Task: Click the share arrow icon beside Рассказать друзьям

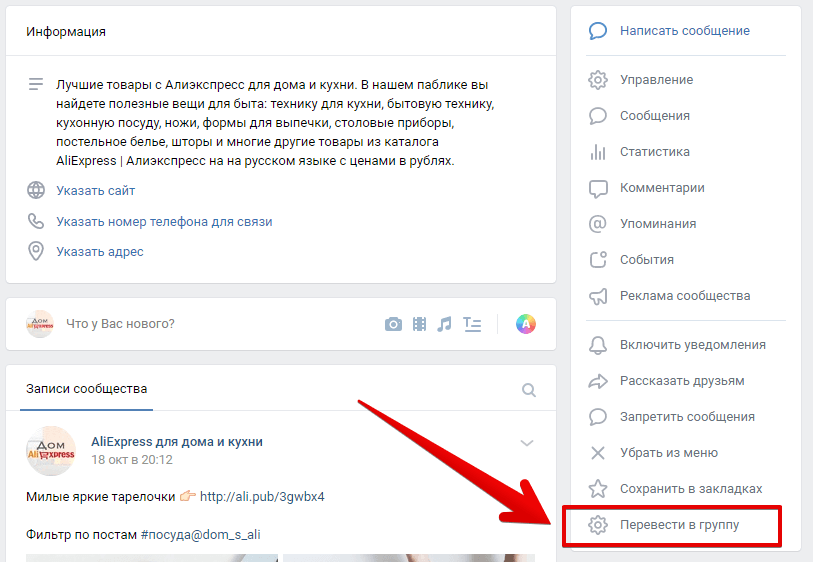Action: coord(597,381)
